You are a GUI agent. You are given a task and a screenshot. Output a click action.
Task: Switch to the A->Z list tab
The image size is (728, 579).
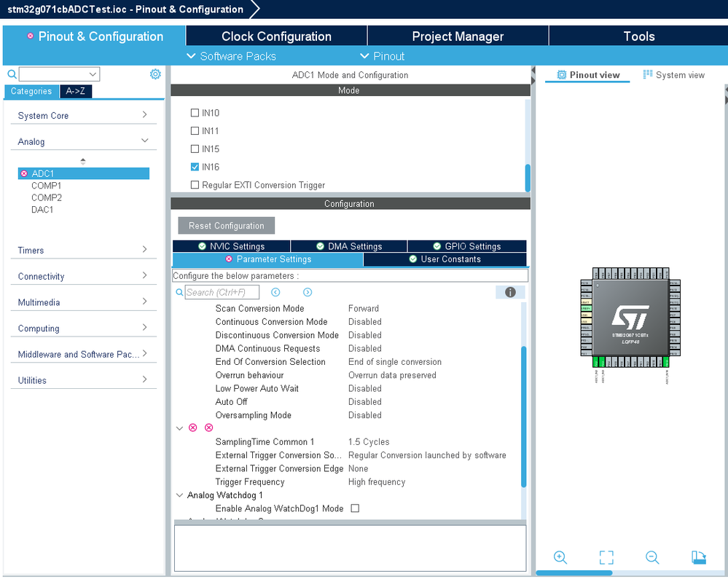coord(76,91)
